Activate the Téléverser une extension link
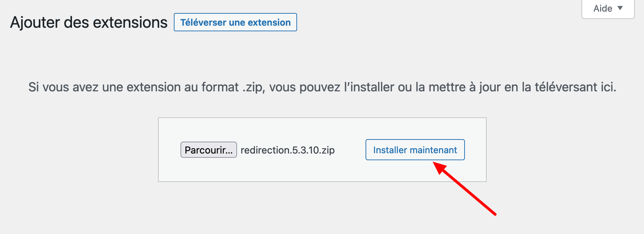This screenshot has width=644, height=234. click(x=235, y=22)
